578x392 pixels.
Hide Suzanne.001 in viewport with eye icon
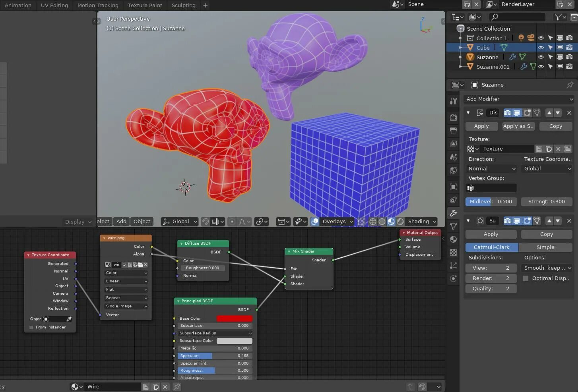pyautogui.click(x=541, y=67)
